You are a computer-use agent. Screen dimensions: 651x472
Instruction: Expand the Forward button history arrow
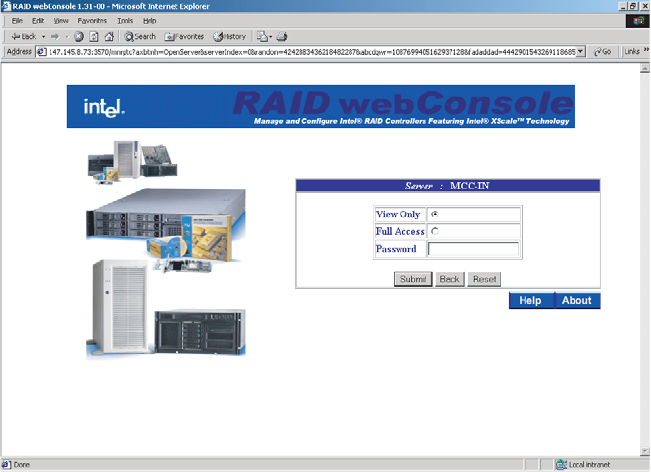click(x=67, y=37)
